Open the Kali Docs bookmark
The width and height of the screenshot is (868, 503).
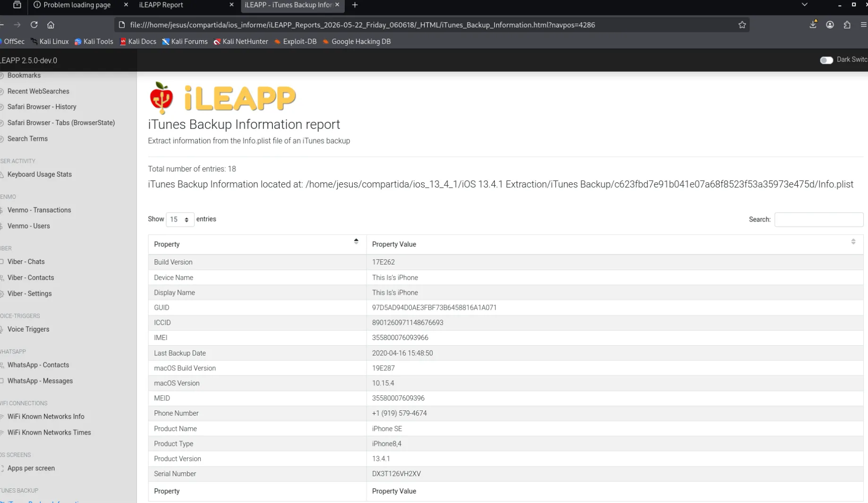click(138, 42)
